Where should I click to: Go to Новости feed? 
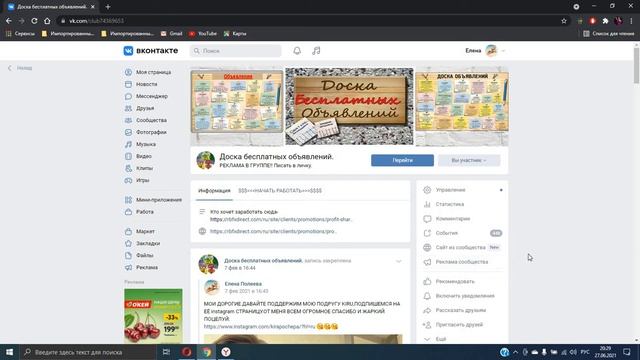click(x=147, y=84)
